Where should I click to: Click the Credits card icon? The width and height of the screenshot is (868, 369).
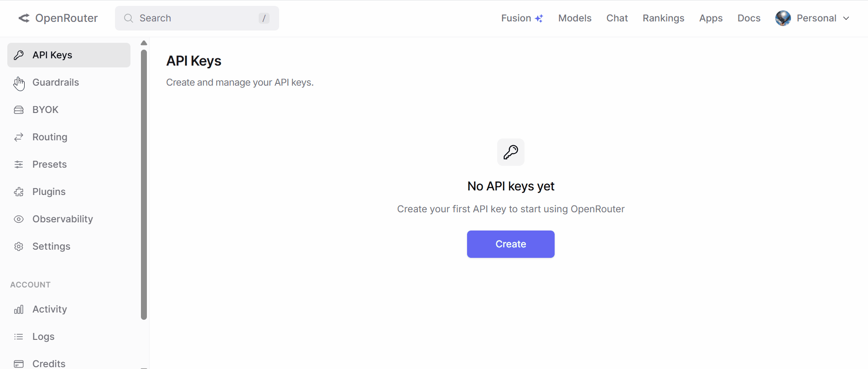pyautogui.click(x=19, y=364)
